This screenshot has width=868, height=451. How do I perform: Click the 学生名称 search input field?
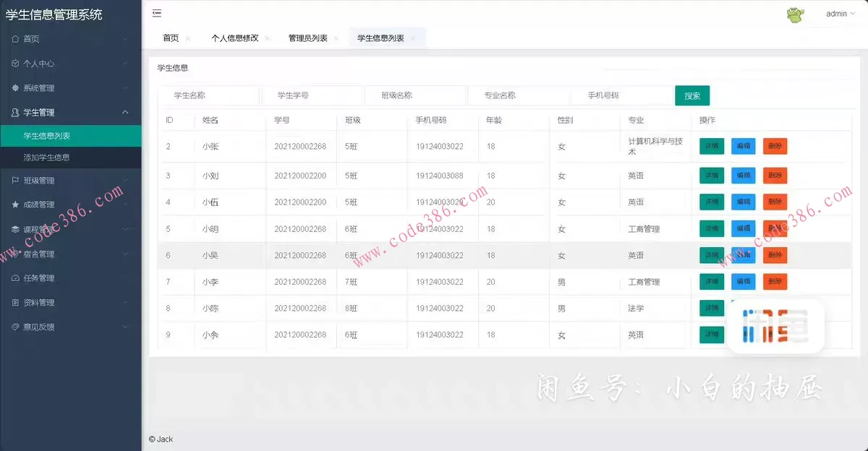(x=210, y=95)
